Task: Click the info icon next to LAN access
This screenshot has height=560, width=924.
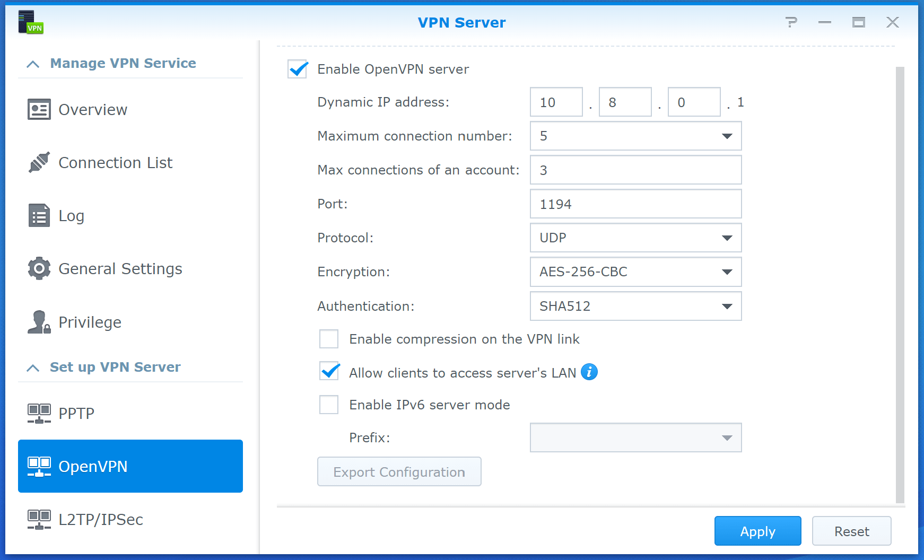Action: coord(589,372)
